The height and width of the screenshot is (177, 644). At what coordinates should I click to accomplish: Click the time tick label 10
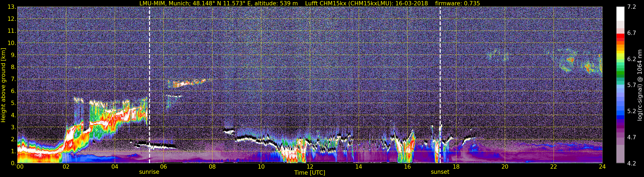click(261, 167)
